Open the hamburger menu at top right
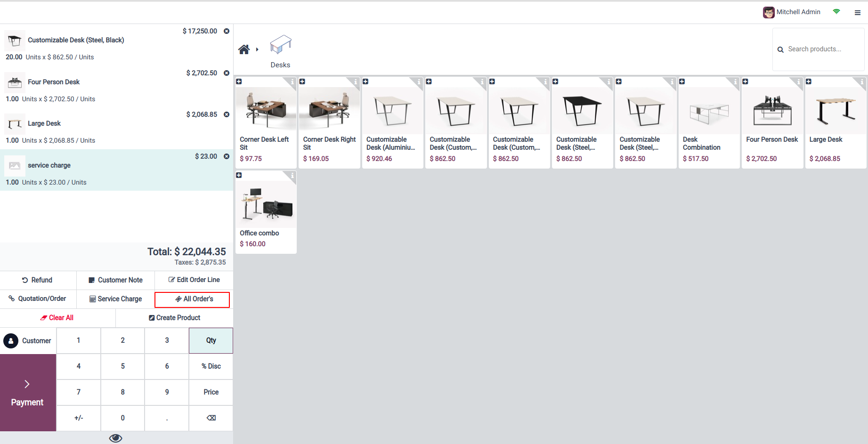Viewport: 868px width, 444px height. tap(858, 13)
